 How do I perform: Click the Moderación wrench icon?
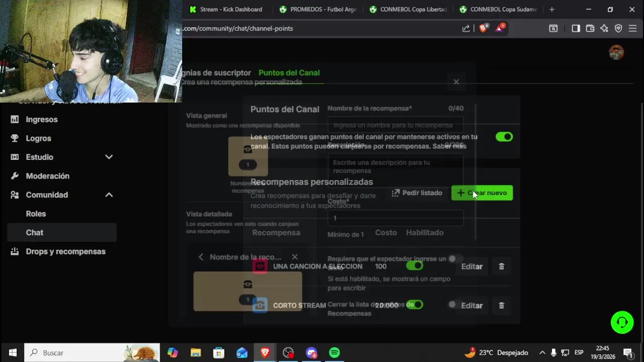[15, 176]
